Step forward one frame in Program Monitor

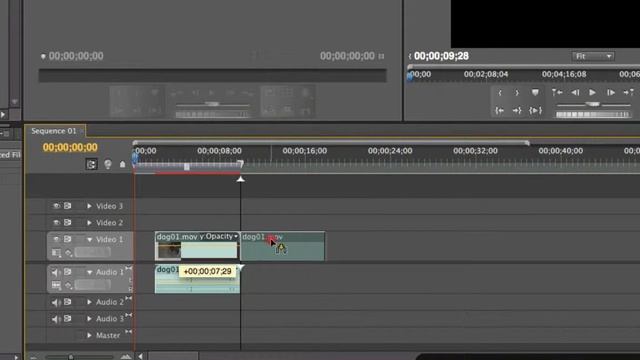[611, 93]
